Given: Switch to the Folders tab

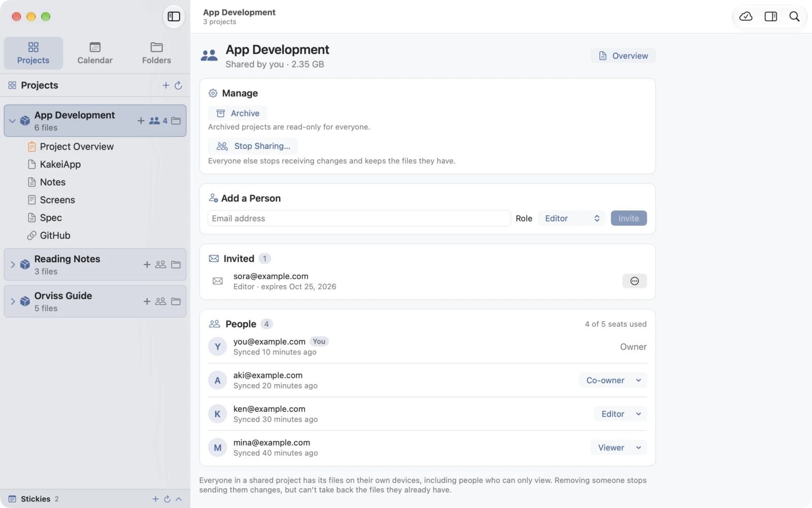Looking at the screenshot, I should [x=156, y=53].
